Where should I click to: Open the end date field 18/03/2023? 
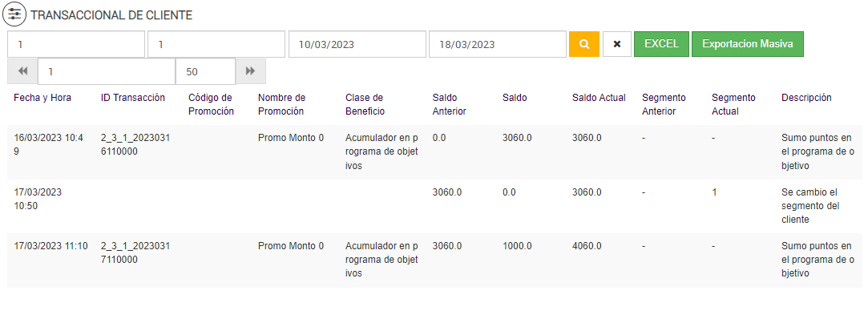coord(497,44)
